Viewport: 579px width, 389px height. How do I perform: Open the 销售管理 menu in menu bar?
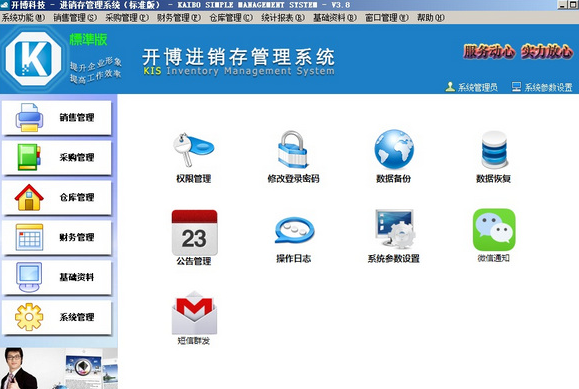pos(75,17)
